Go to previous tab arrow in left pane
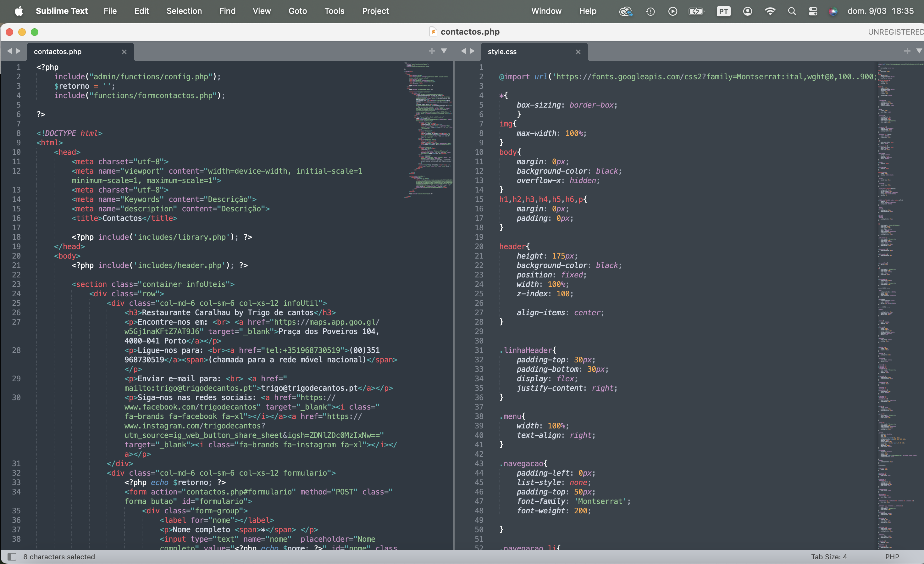This screenshot has width=924, height=564. click(9, 51)
